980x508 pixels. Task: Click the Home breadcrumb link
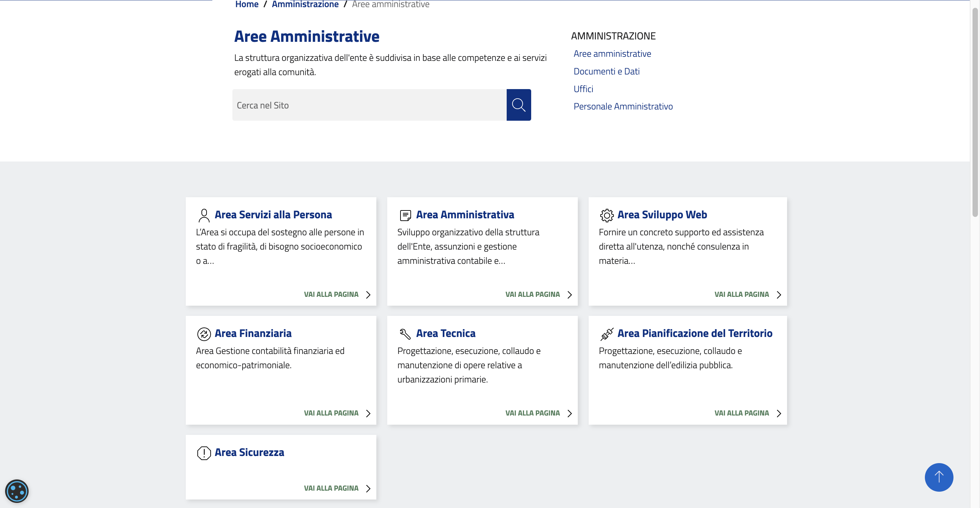(x=246, y=4)
